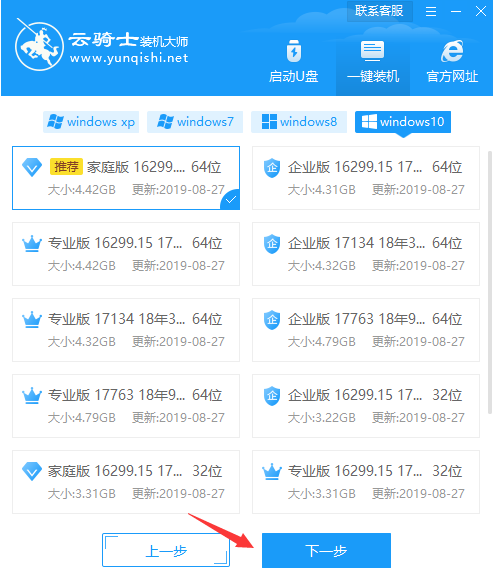Click the 云骑士 knight logo
Screen dimensions: 493x580
coord(39,45)
